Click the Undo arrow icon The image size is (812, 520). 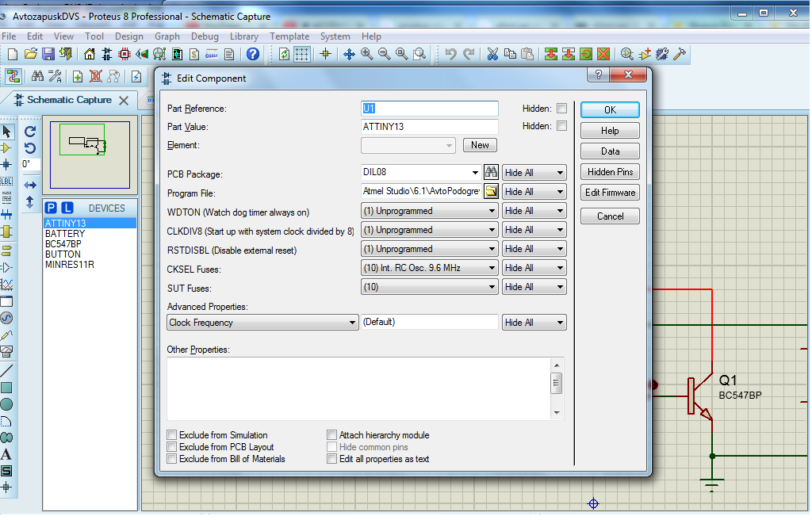click(450, 54)
